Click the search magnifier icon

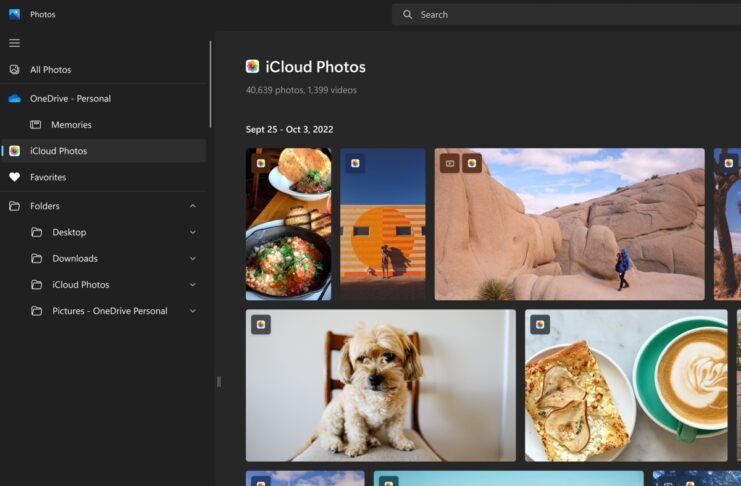[x=407, y=15]
